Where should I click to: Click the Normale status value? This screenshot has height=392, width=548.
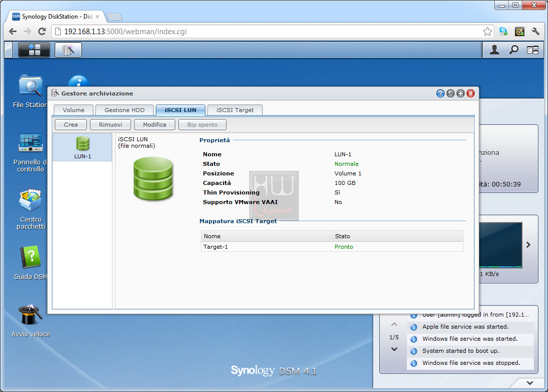click(x=347, y=164)
